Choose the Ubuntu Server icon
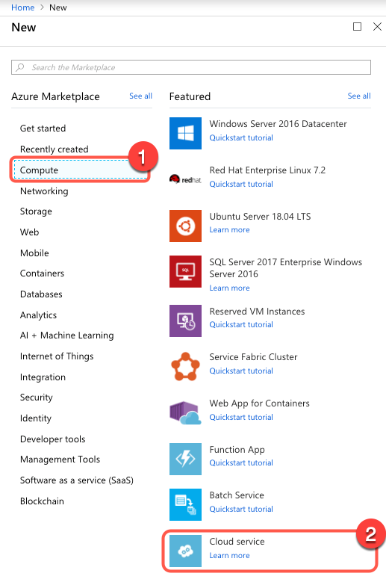 (x=185, y=226)
